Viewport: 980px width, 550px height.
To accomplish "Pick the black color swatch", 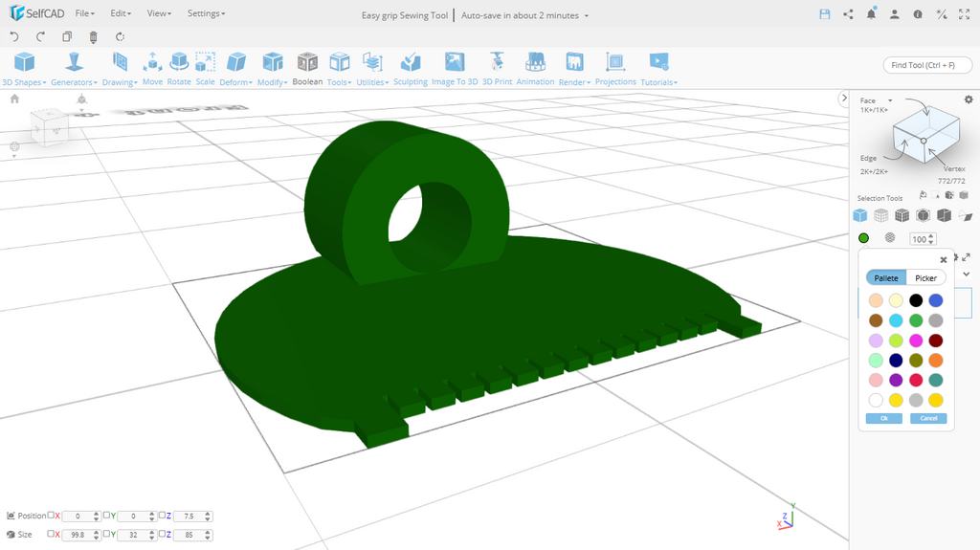I will pyautogui.click(x=916, y=300).
